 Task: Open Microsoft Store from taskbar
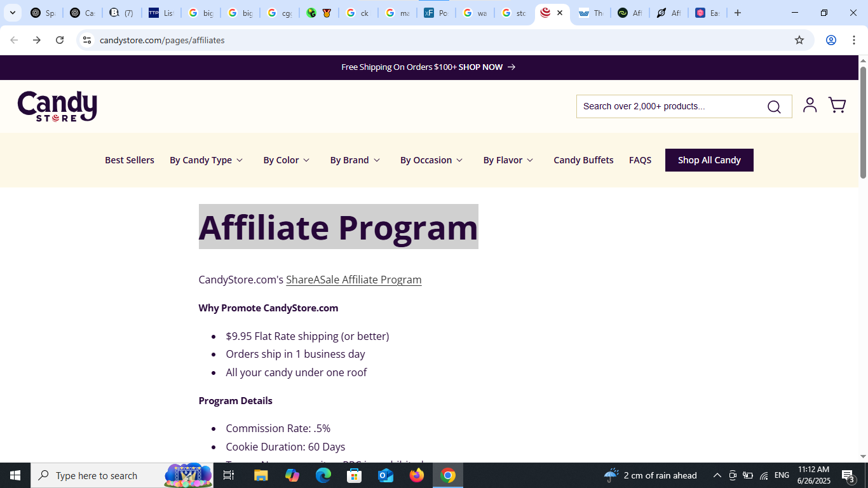click(355, 475)
